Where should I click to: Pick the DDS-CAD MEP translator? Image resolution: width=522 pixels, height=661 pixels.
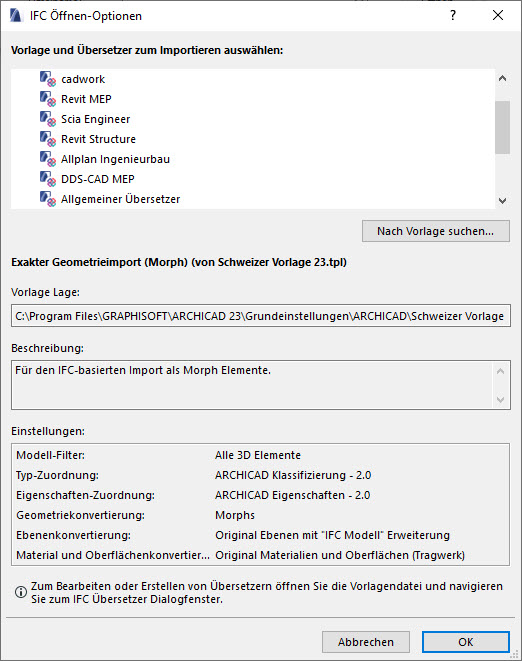(98, 179)
